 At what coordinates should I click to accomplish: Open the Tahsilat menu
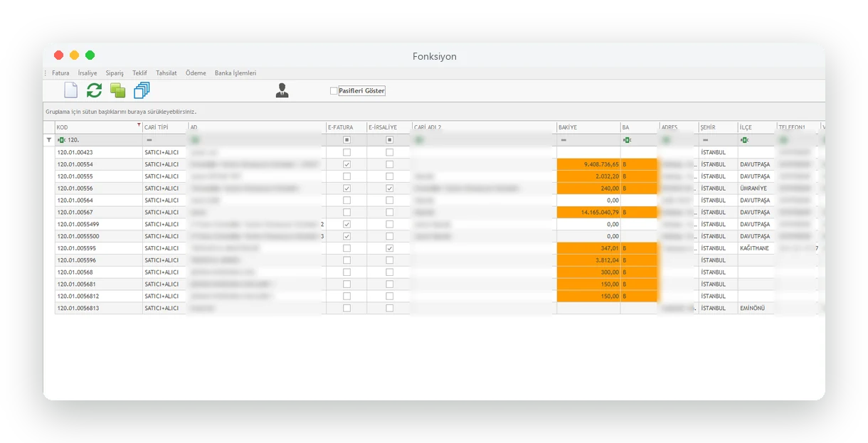(166, 73)
